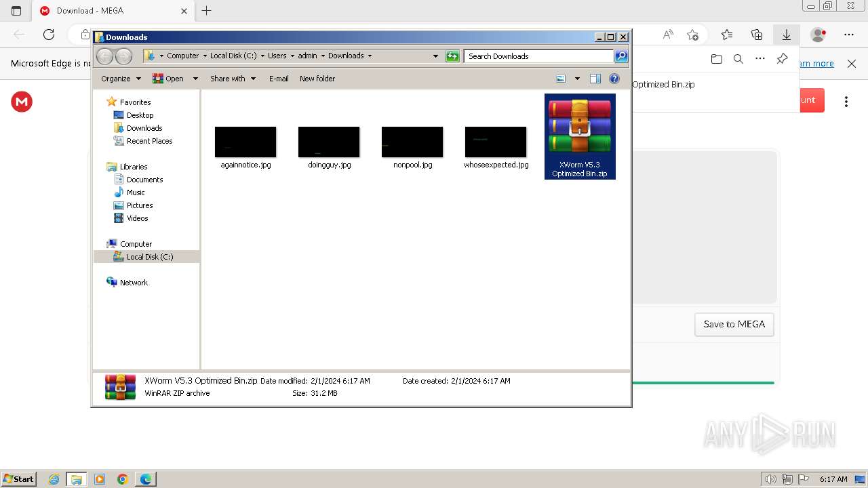The width and height of the screenshot is (868, 488).
Task: Open a new Edge tab
Action: (207, 11)
